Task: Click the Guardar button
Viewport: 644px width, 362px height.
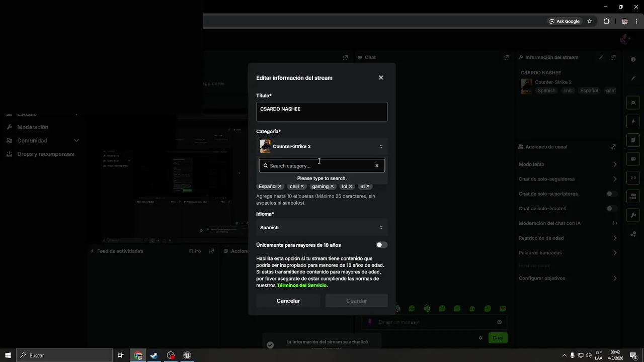Action: (x=357, y=301)
